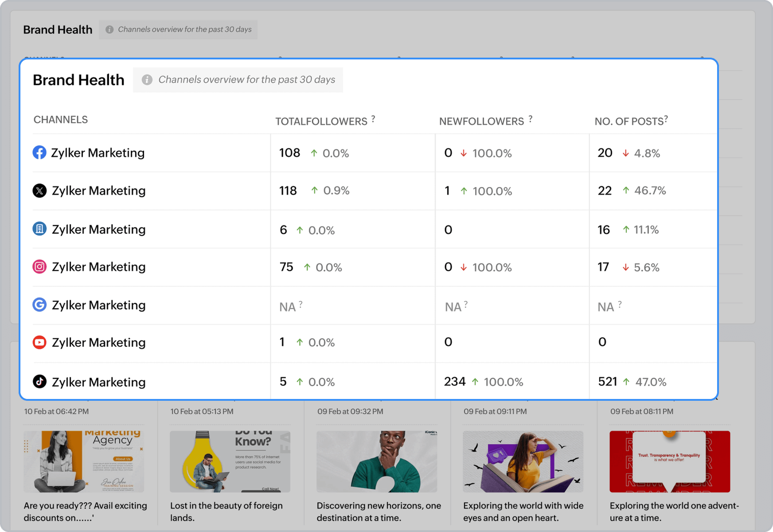Click the Google Business channel icon
The image size is (773, 532).
39,305
